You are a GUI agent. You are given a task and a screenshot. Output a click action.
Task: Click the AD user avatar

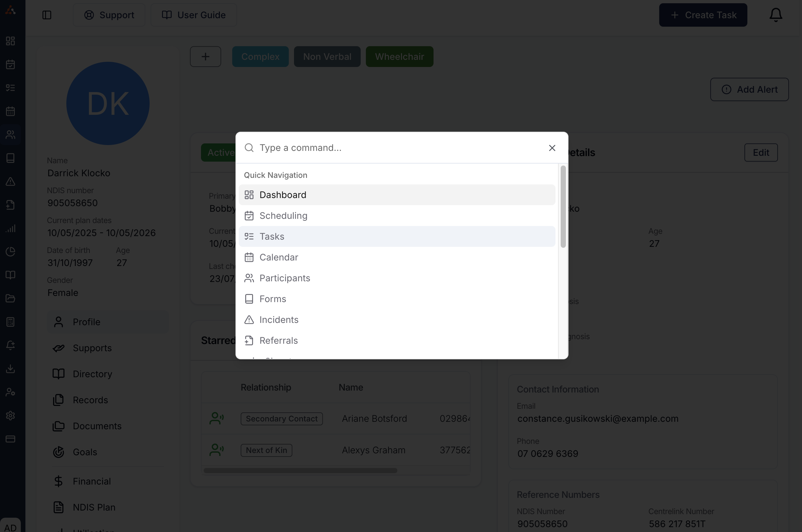coord(10,526)
